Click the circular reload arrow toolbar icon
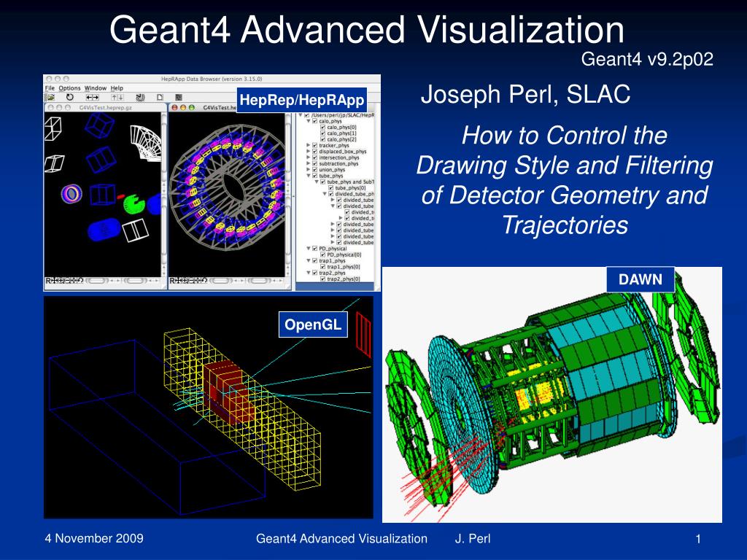Viewport: 747px width, 560px height. 70,97
